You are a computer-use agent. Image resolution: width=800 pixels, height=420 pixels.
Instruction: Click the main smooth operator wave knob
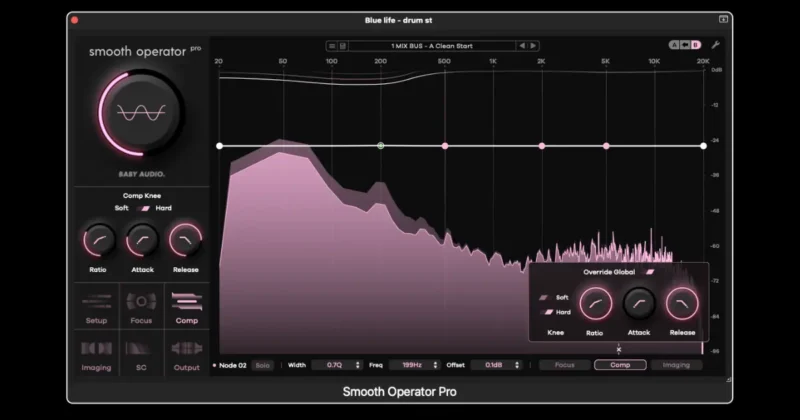[x=141, y=113]
